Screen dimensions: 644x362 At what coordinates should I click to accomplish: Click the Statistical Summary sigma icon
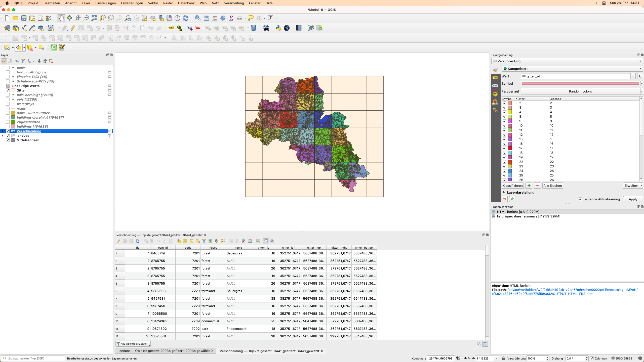(231, 18)
